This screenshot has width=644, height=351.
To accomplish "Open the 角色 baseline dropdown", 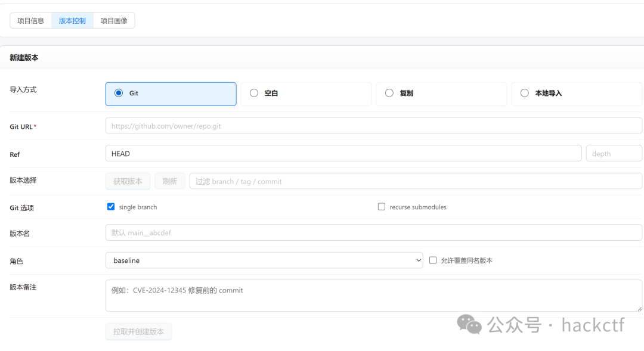I will tap(264, 260).
